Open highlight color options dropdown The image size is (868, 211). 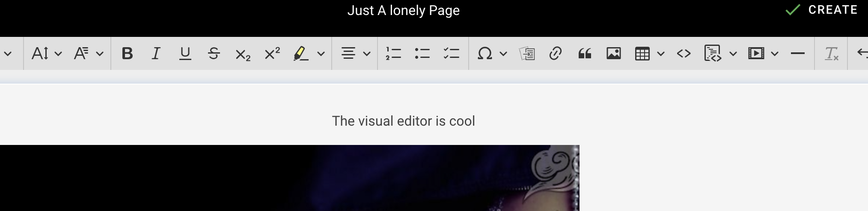(x=321, y=54)
